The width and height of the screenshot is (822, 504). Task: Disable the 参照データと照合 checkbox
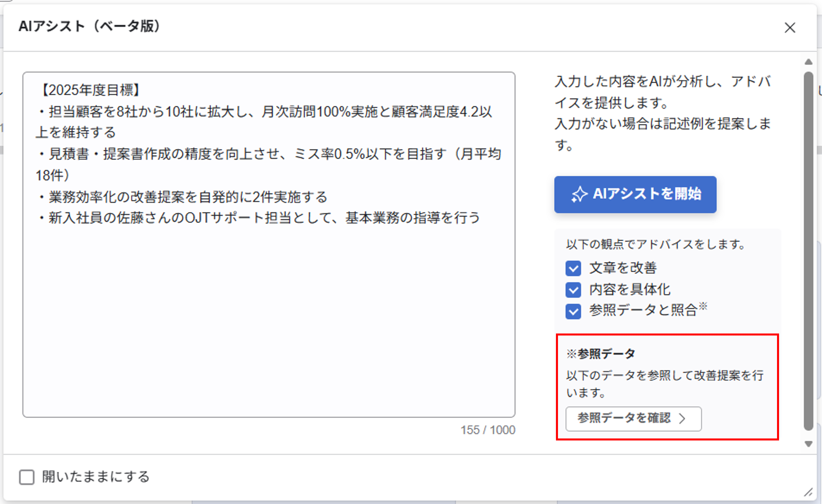573,311
